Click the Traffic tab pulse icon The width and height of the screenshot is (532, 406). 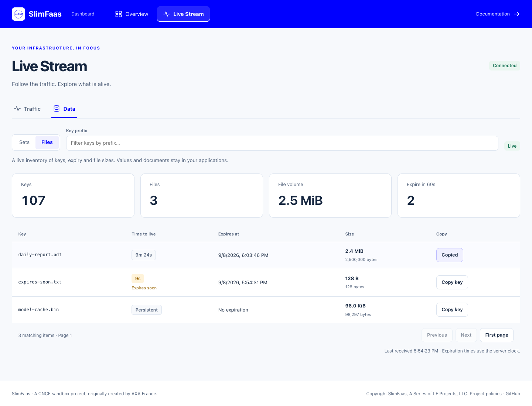point(17,109)
